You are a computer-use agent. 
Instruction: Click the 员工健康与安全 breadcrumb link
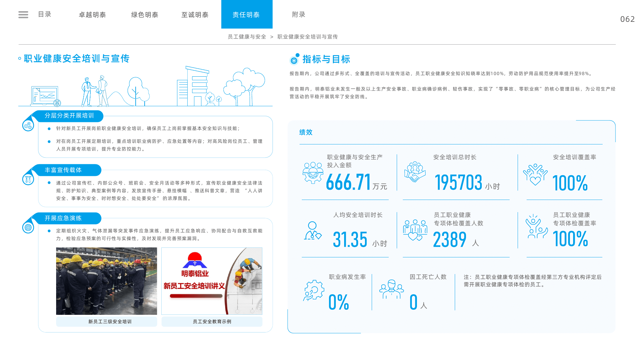pos(247,37)
